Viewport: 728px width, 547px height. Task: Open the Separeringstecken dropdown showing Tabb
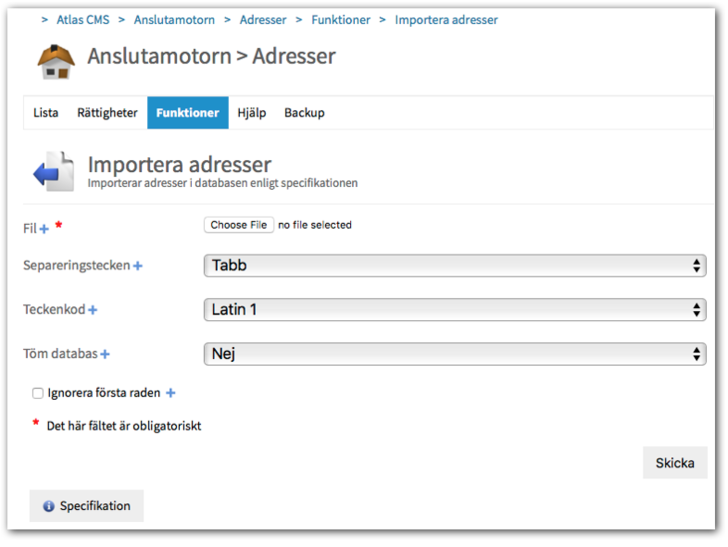[x=455, y=266]
